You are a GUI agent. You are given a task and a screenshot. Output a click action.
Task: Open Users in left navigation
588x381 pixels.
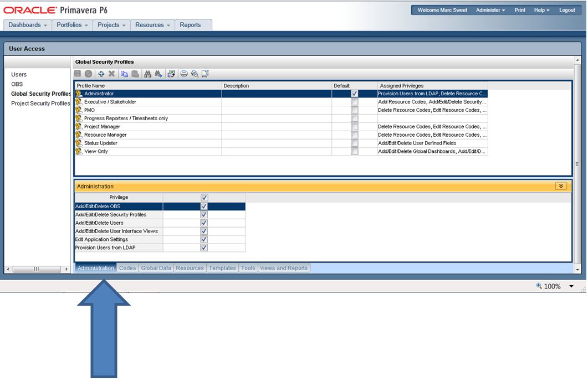click(x=19, y=75)
